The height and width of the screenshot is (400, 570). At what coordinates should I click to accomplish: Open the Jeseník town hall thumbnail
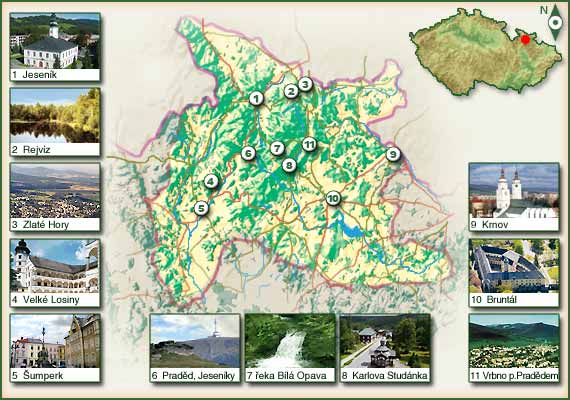click(x=55, y=41)
